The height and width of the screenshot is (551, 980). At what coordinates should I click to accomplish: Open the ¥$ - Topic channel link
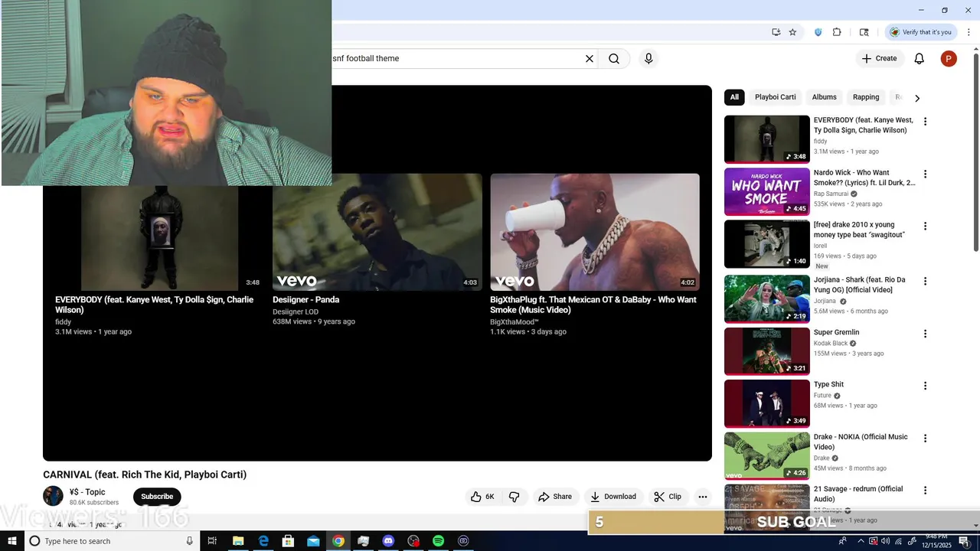point(87,492)
